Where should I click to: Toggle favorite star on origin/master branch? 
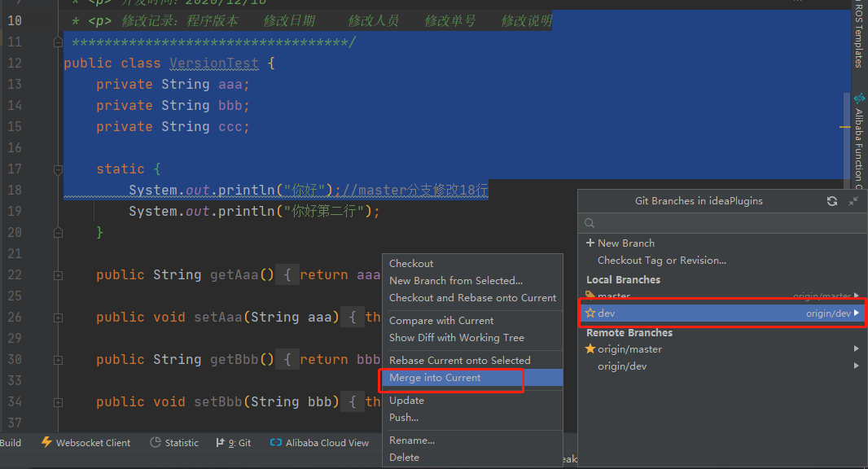[592, 348]
